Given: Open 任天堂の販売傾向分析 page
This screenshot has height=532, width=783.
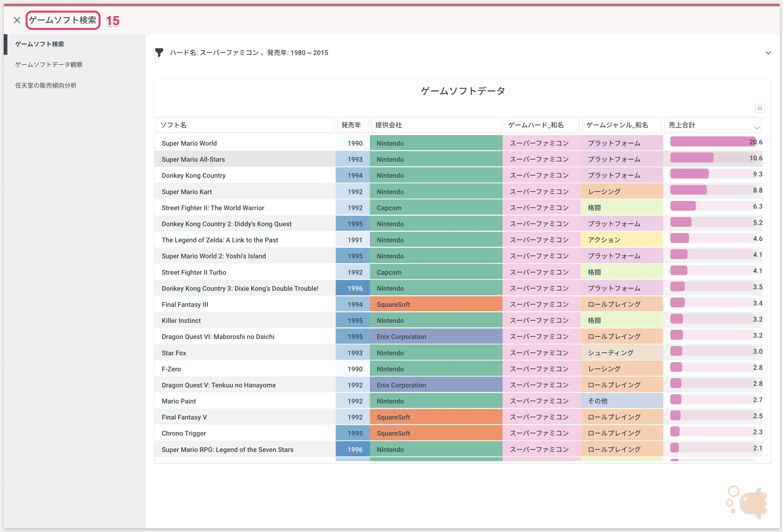Looking at the screenshot, I should coord(46,86).
